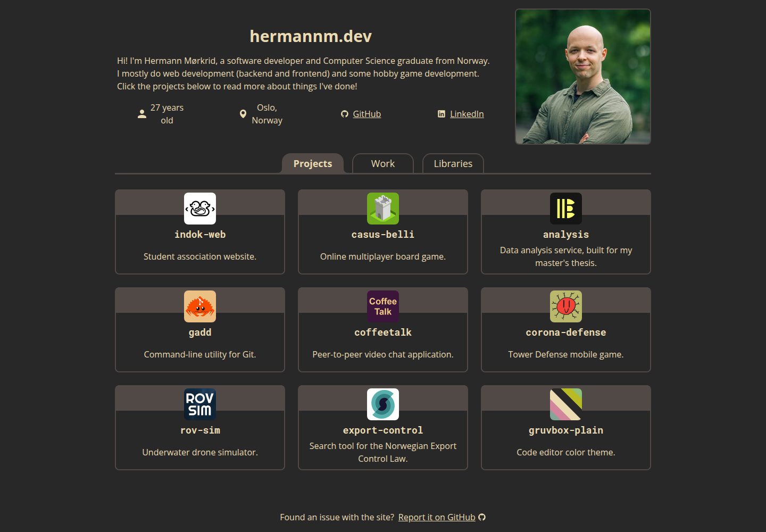Click the Report it on GitHub link

pyautogui.click(x=437, y=517)
